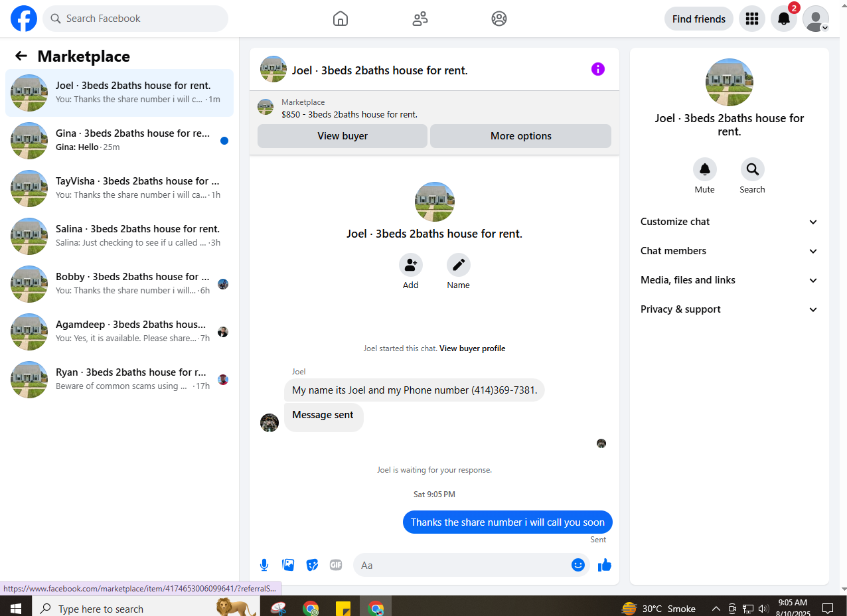Click Joel's phone number message bubble
Image resolution: width=847 pixels, height=616 pixels.
(415, 390)
